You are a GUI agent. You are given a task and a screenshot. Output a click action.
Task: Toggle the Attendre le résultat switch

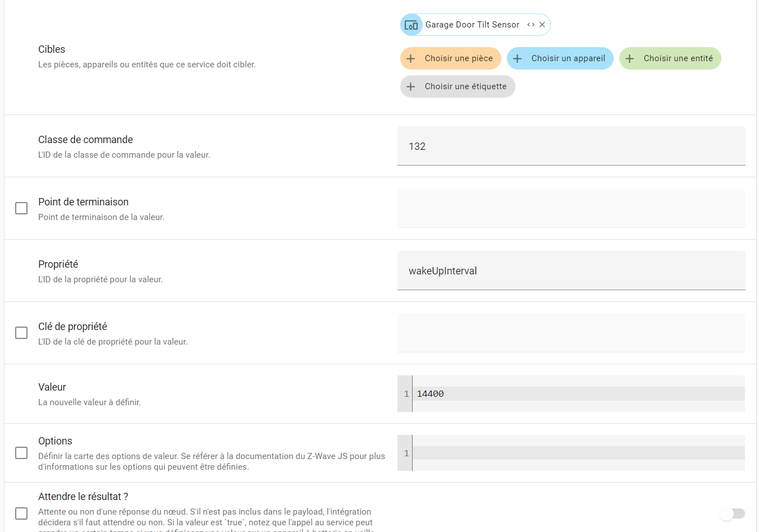tap(733, 513)
